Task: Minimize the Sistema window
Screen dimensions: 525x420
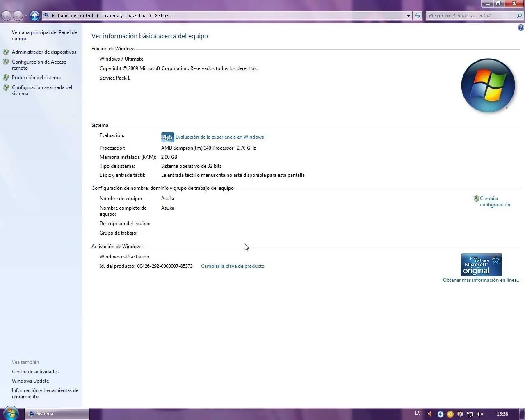Action: (487, 3)
